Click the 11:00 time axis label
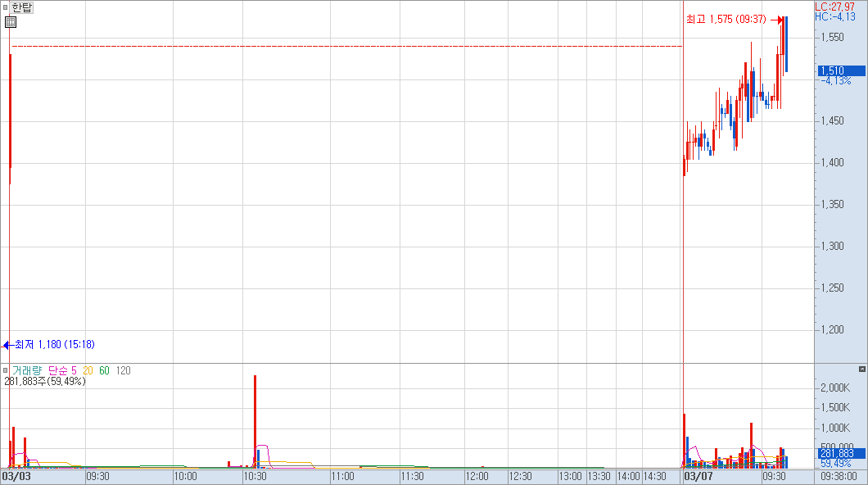The height and width of the screenshot is (485, 868). [342, 476]
